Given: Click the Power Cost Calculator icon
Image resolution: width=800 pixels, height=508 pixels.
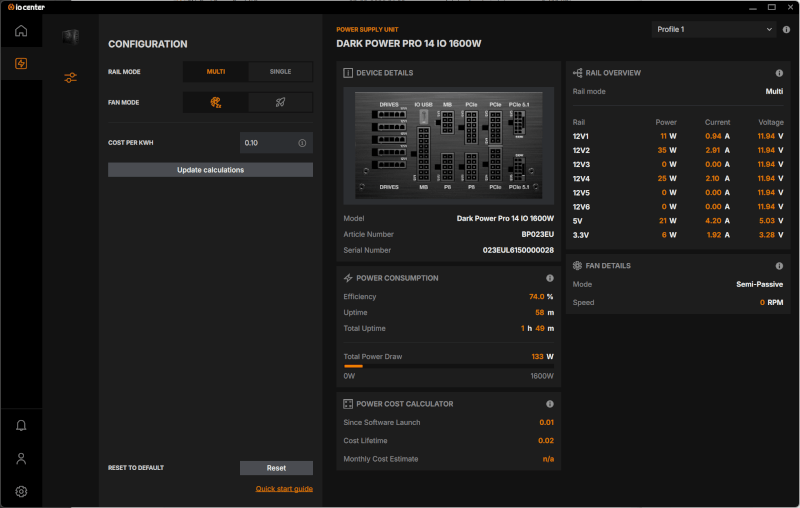Looking at the screenshot, I should tap(348, 404).
